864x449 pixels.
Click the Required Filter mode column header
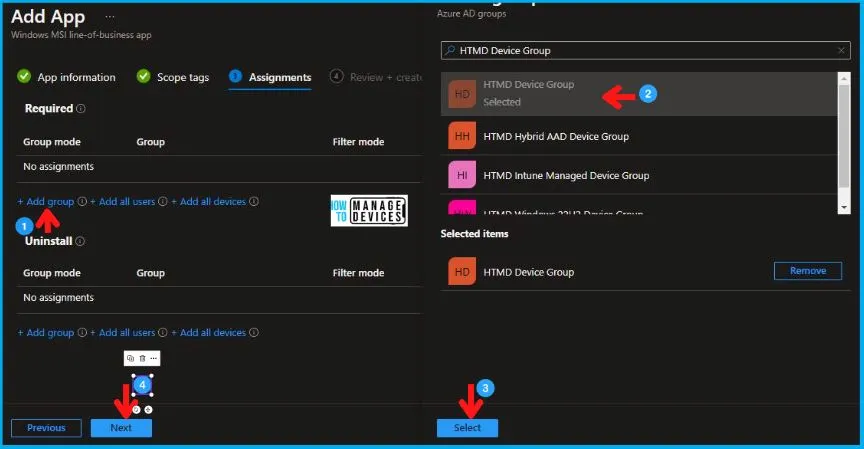[x=358, y=142]
